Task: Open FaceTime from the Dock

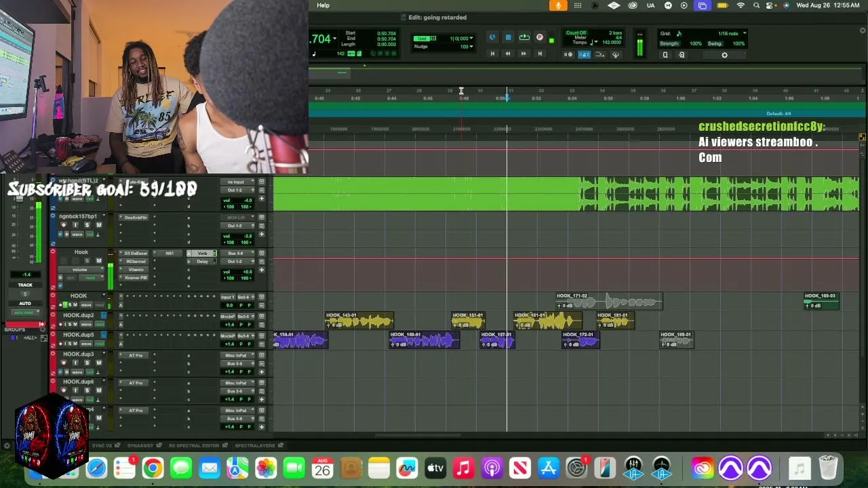Action: coord(294,468)
